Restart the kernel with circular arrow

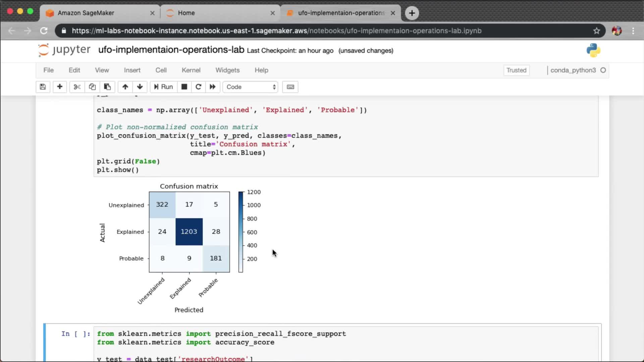pos(198,87)
